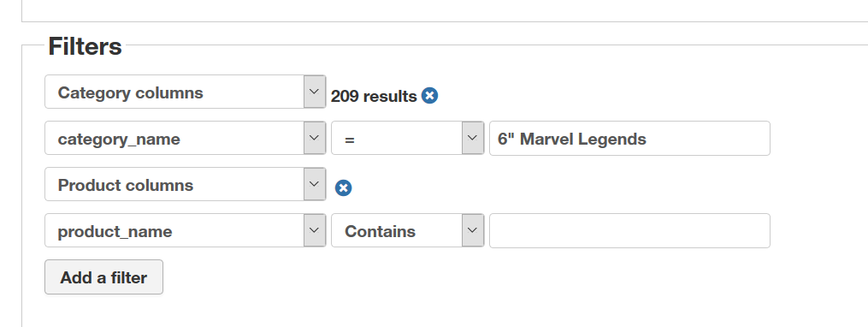Screen dimensions: 868x327
Task: Open the equals operator dropdown arrow
Action: pos(473,138)
